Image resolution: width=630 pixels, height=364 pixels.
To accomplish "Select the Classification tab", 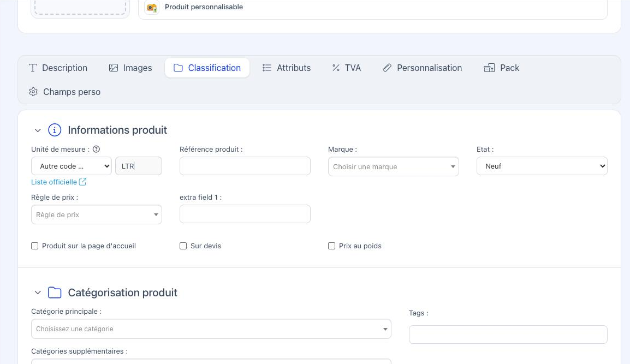I will (x=207, y=68).
